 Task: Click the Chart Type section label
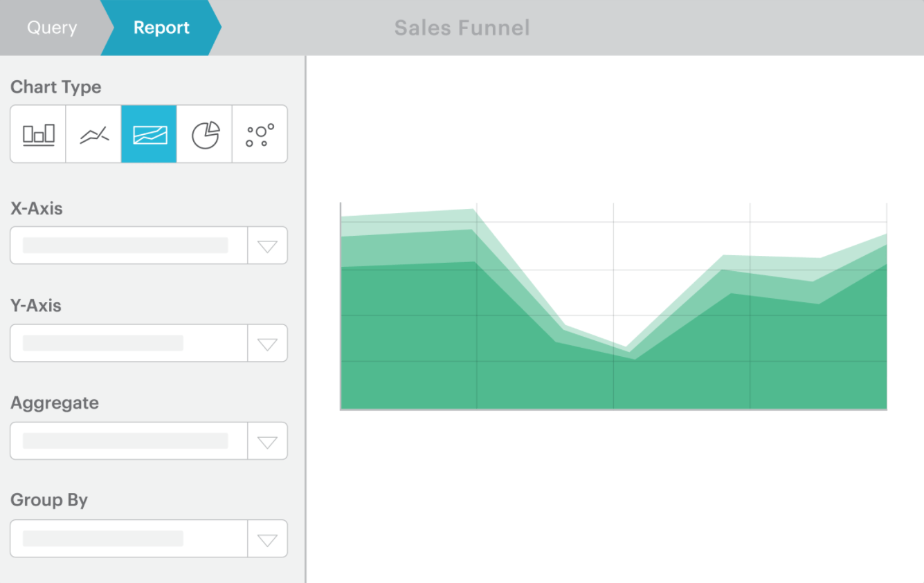click(x=56, y=87)
